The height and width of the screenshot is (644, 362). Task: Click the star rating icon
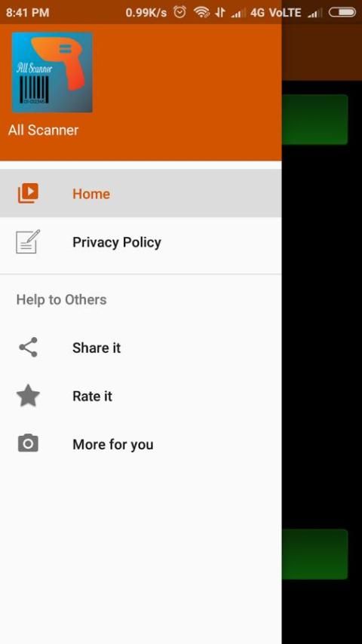(x=28, y=395)
